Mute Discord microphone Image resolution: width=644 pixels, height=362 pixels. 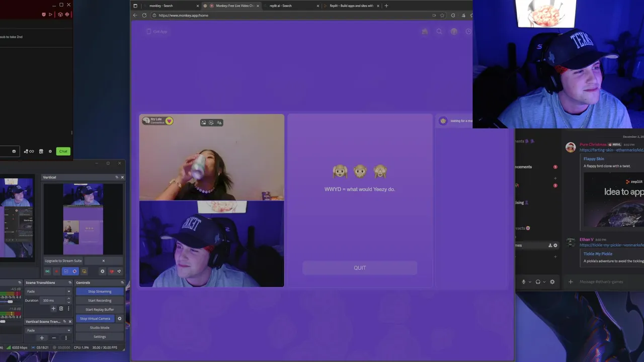[x=523, y=282]
